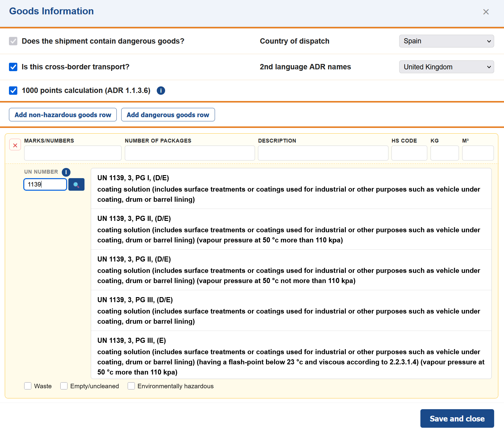Click the Number of Packages field
The image size is (504, 431).
(x=190, y=153)
